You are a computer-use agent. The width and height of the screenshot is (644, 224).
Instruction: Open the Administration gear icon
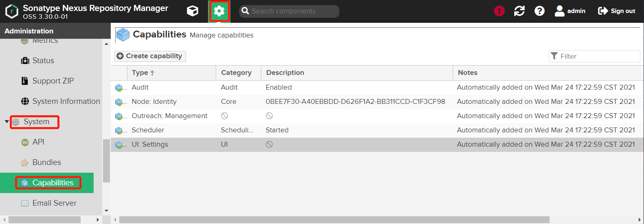219,11
